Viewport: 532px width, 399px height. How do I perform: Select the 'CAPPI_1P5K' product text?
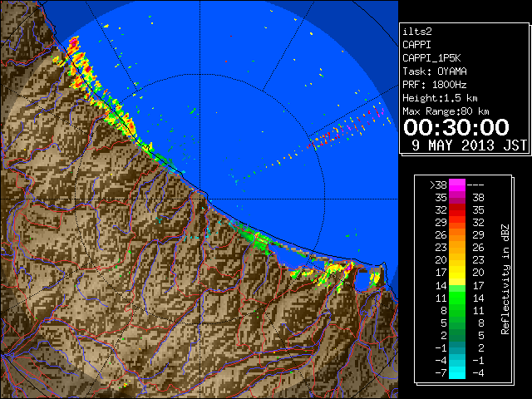coord(431,58)
